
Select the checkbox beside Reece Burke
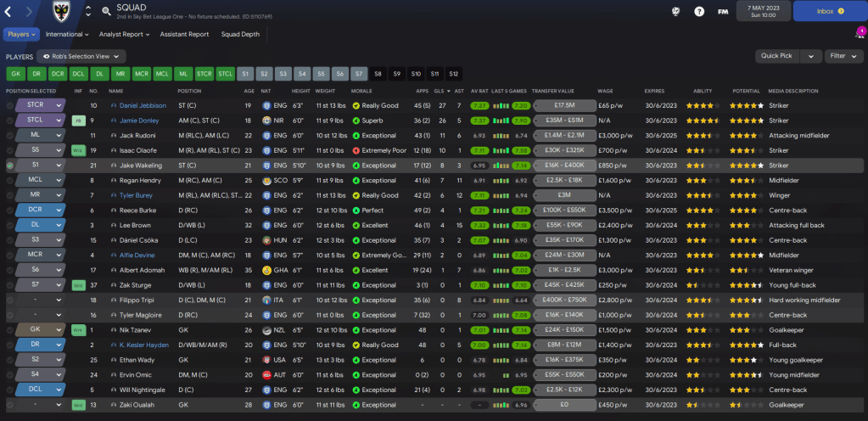tap(10, 210)
